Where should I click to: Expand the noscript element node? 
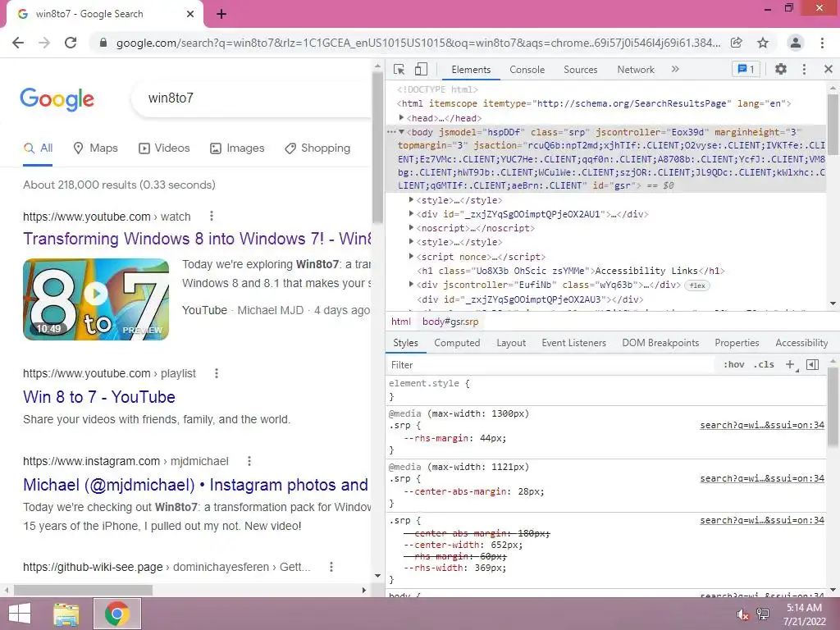[x=411, y=227]
